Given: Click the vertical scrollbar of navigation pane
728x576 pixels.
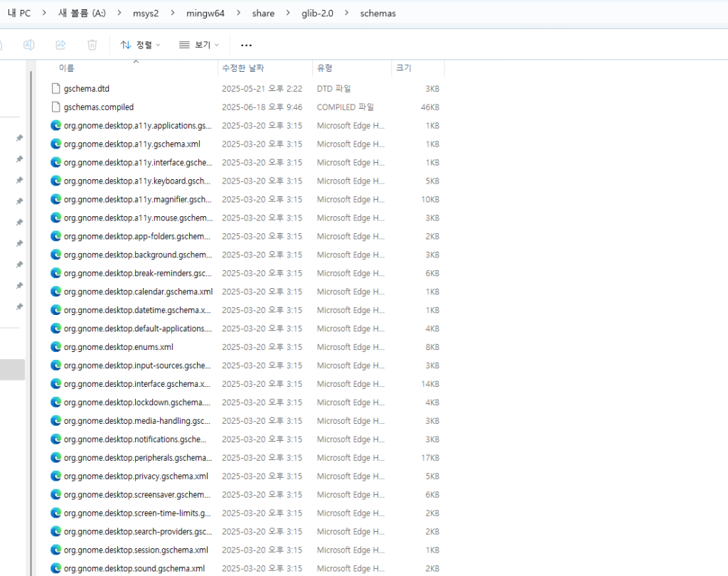Looking at the screenshot, I should pyautogui.click(x=31, y=323).
